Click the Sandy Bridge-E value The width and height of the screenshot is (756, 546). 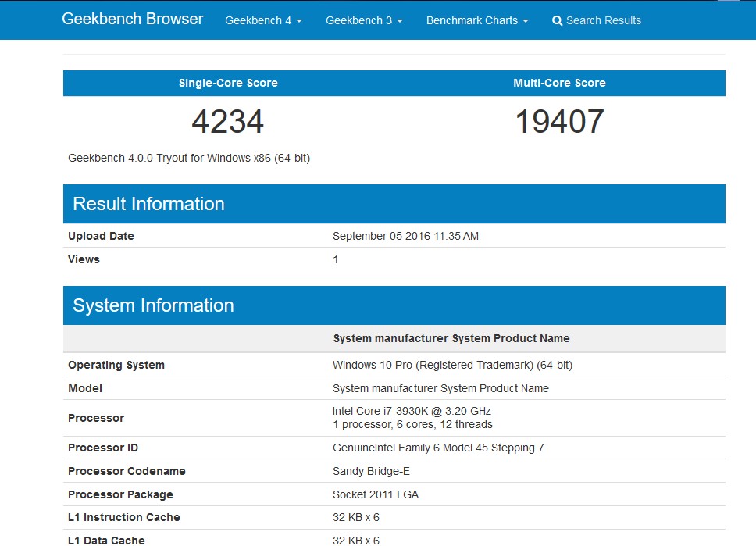point(371,471)
